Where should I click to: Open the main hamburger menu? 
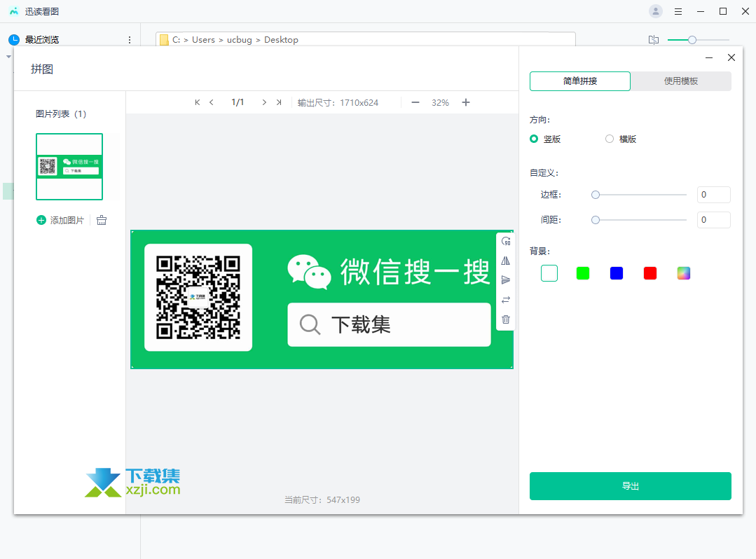tap(678, 11)
